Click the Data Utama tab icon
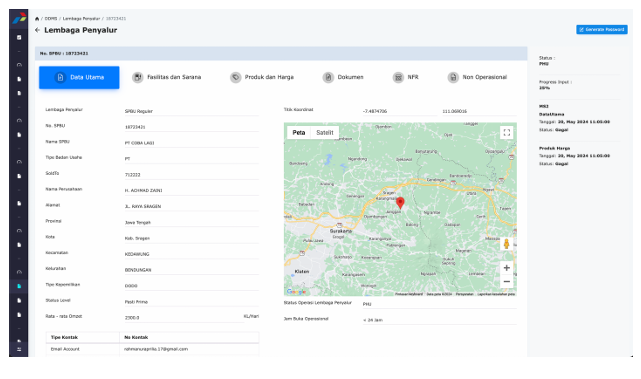The image size is (641, 379). click(x=60, y=77)
